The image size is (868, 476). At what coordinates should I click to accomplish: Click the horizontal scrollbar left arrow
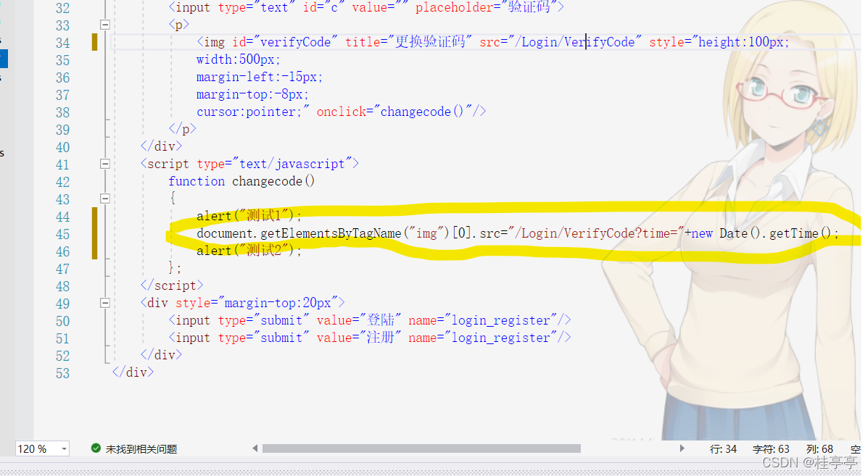[x=255, y=448]
